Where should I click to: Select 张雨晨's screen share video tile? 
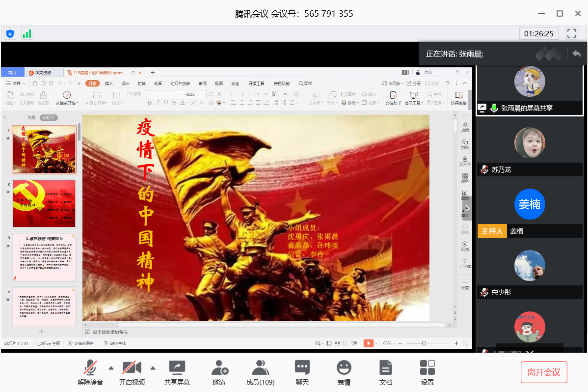530,90
